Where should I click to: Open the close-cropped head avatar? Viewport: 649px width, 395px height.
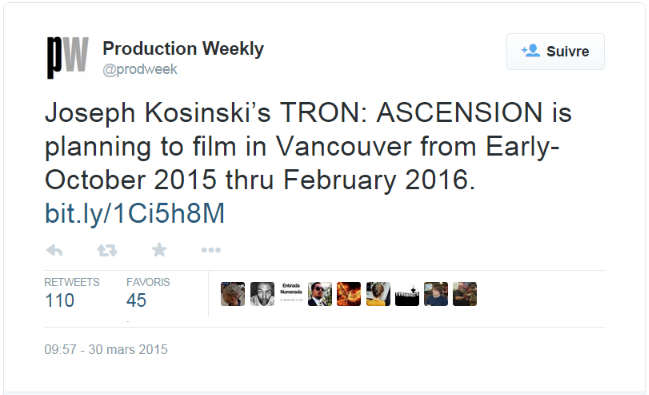tap(233, 294)
